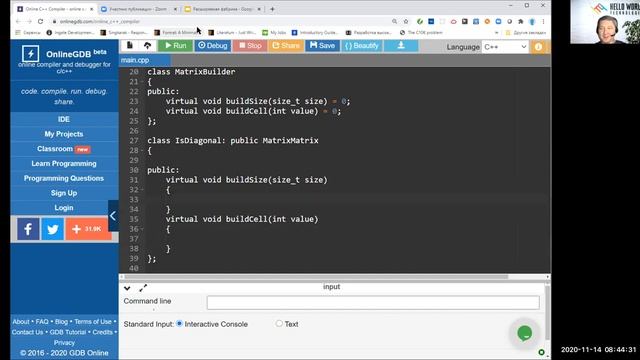Click Login in sidebar
Image resolution: width=640 pixels, height=360 pixels.
click(64, 207)
